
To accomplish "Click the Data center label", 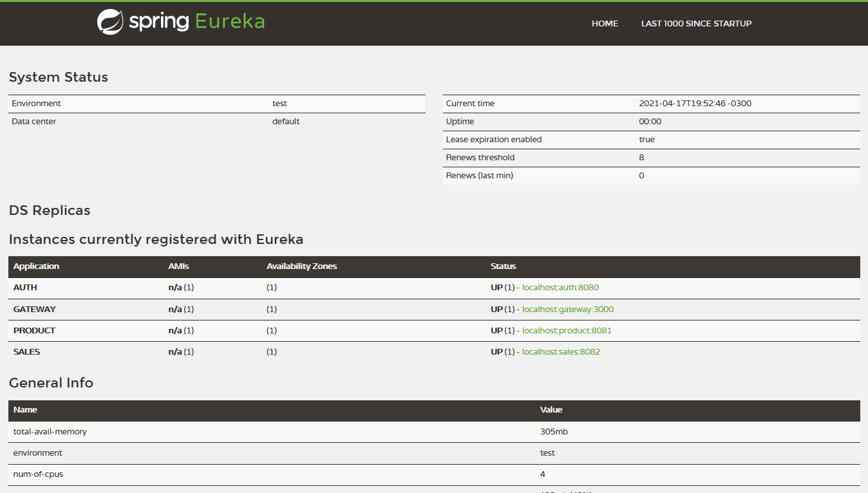I will pyautogui.click(x=34, y=122).
